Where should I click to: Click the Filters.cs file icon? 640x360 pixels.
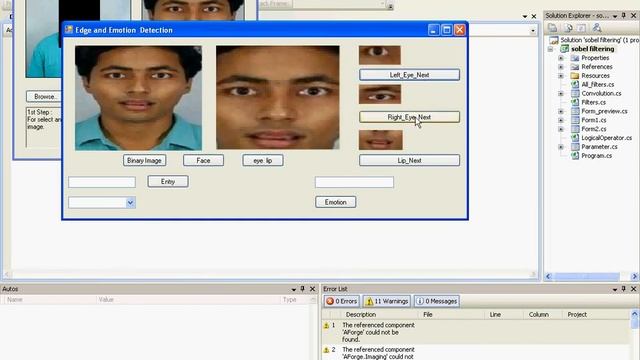575,102
